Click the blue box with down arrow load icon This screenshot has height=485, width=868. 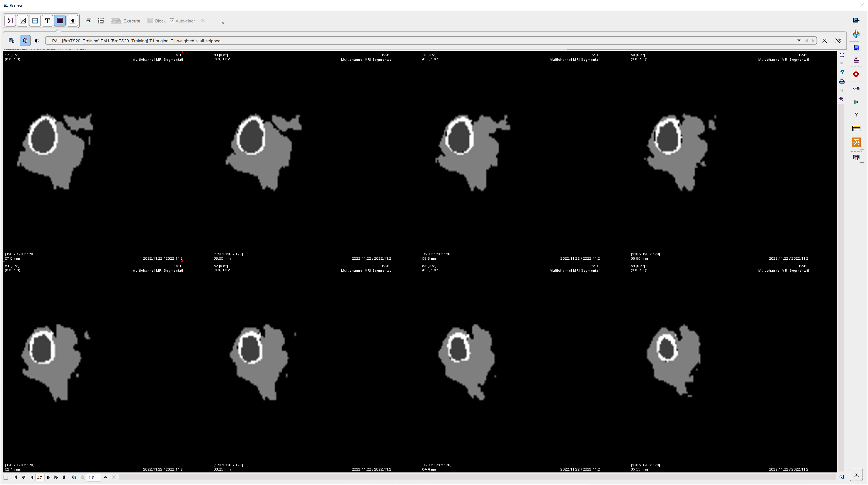coord(856,34)
